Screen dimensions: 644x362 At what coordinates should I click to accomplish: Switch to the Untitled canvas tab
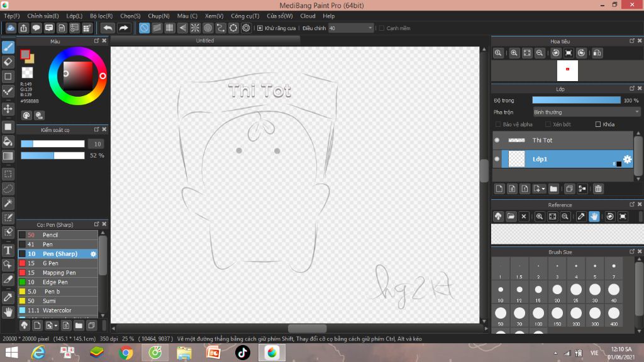205,41
